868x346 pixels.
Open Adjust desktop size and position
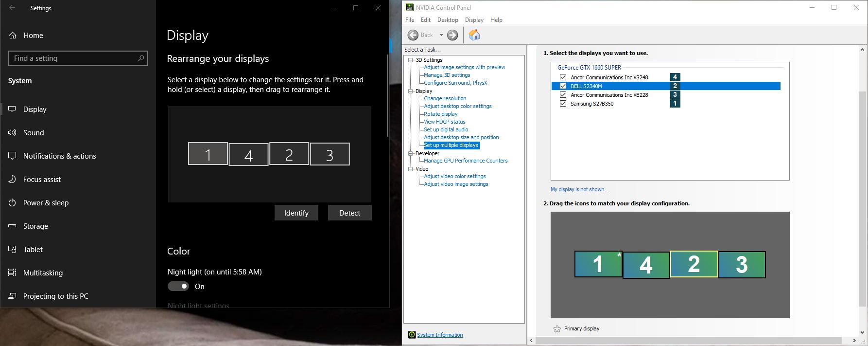click(461, 137)
